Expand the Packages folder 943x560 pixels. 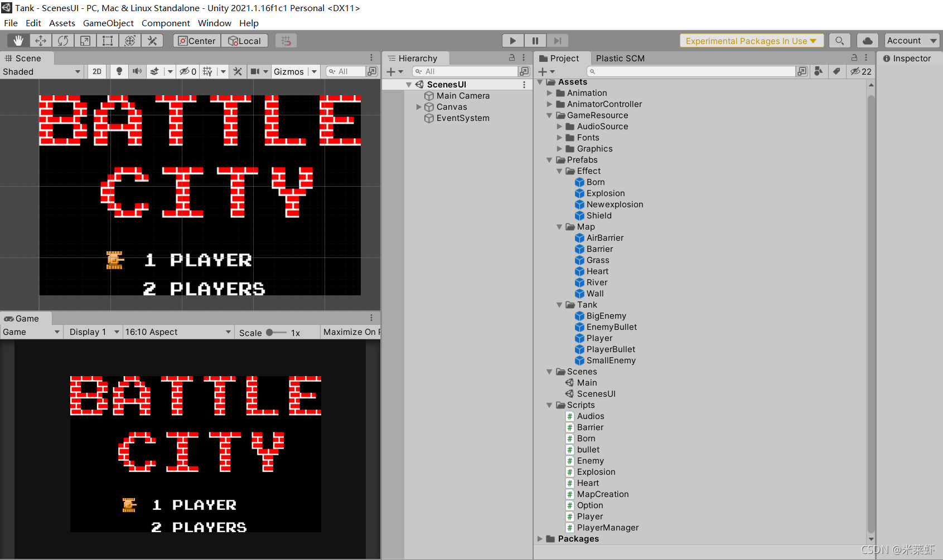(540, 539)
